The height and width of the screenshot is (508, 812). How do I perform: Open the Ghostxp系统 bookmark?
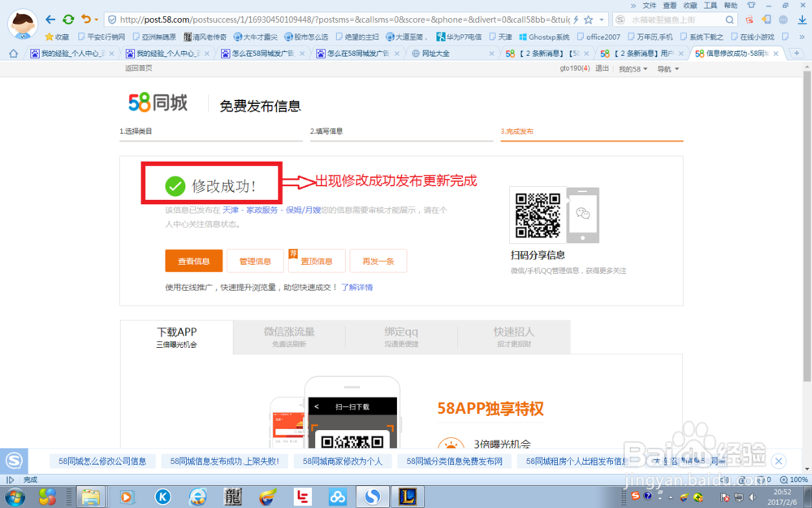coord(544,37)
